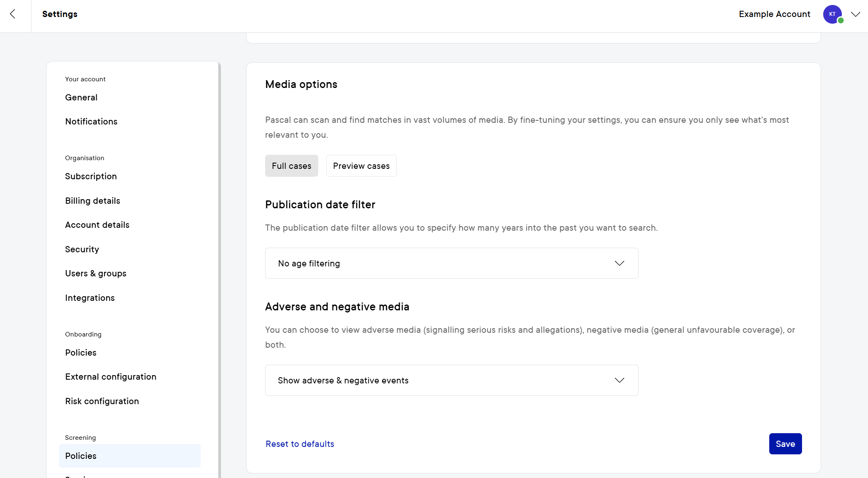This screenshot has height=478, width=868.
Task: Select Policies under Onboarding
Action: click(81, 353)
